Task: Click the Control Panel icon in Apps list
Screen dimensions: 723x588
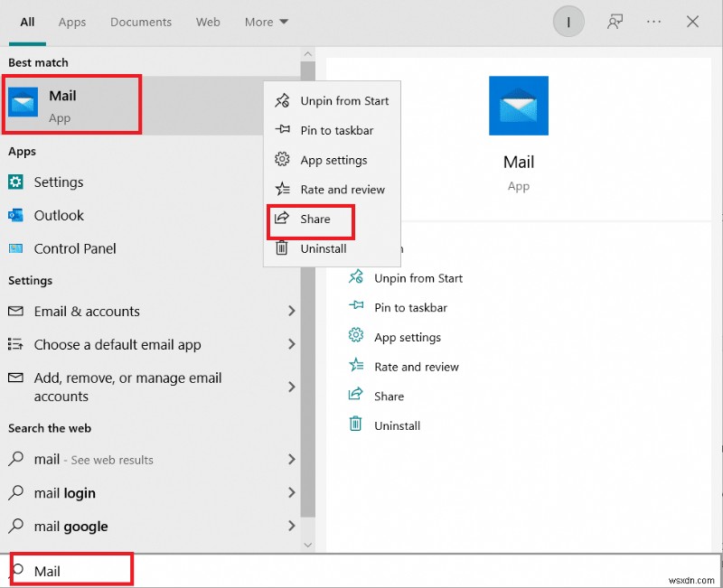Action: point(15,248)
